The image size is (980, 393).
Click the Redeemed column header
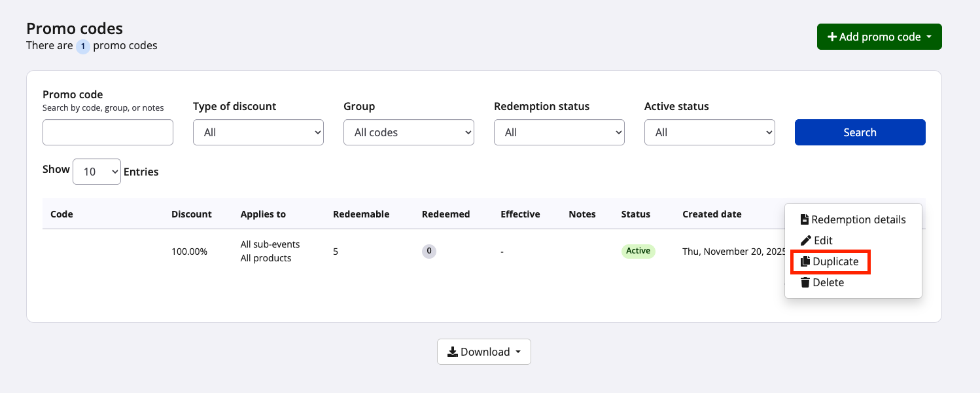click(446, 214)
